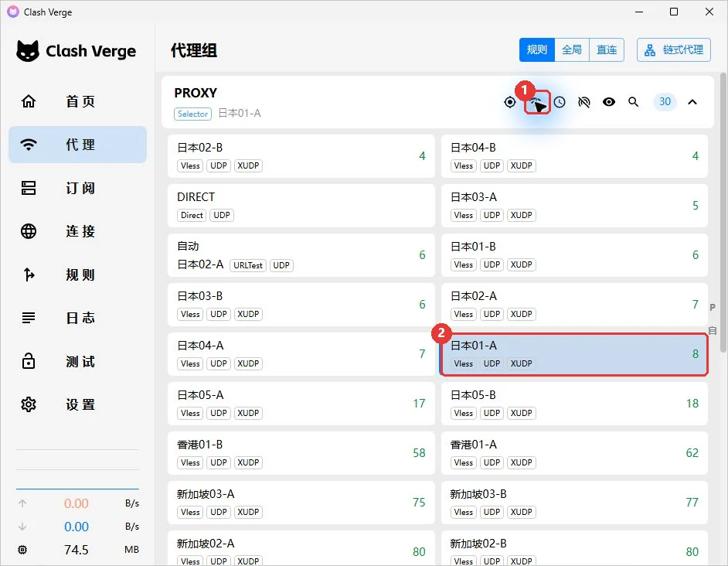Open the 订阅 subscriptions page

77,188
